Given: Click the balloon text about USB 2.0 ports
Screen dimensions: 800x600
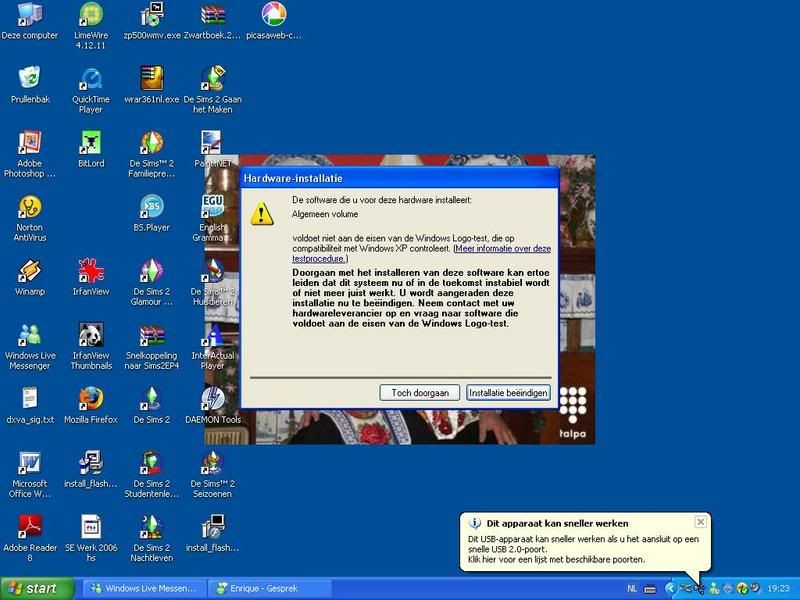Looking at the screenshot, I should click(x=583, y=549).
